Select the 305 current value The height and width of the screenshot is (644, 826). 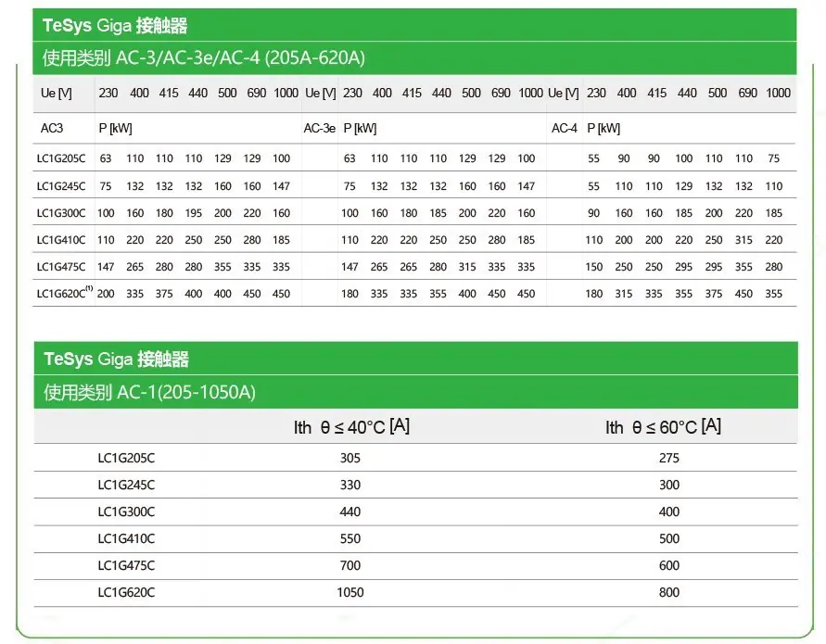(350, 458)
